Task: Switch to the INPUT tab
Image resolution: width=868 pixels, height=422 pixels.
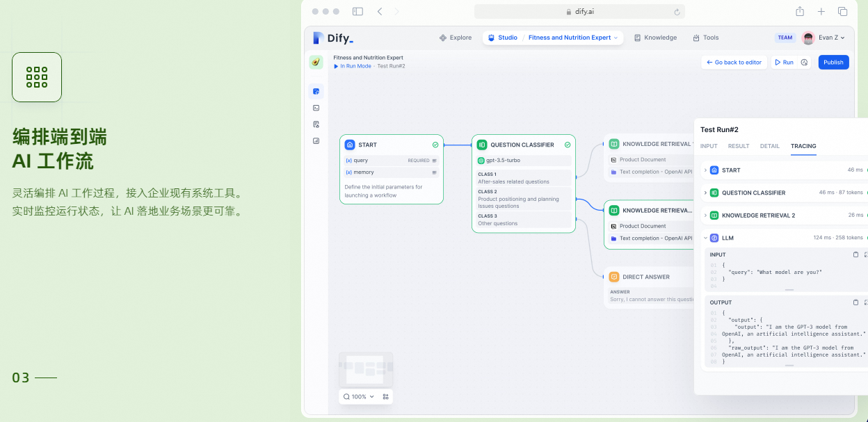Action: coord(709,146)
